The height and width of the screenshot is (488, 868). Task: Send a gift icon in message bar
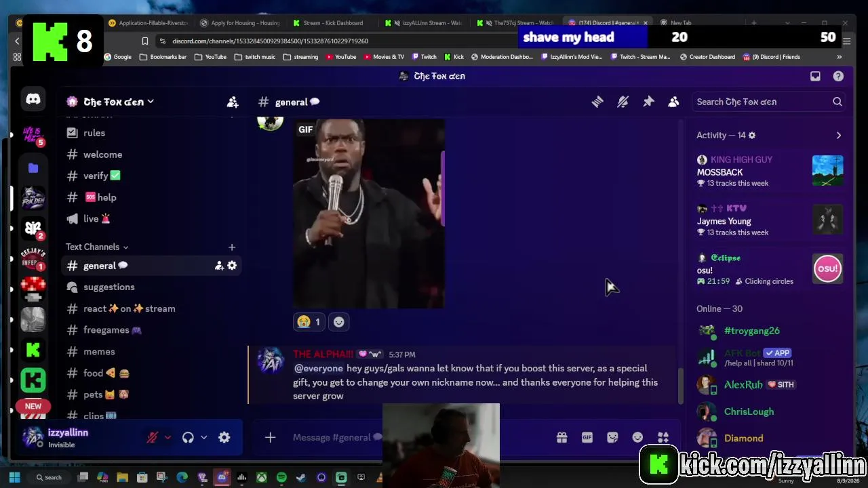point(561,438)
